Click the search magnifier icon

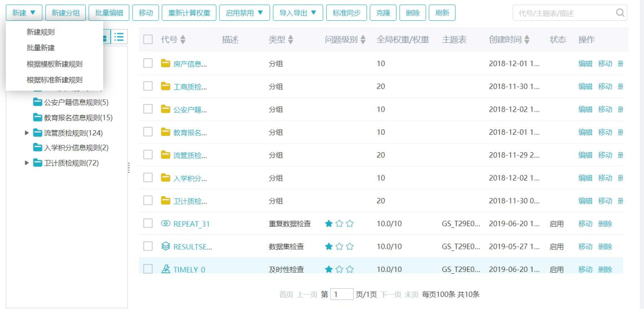coord(620,13)
